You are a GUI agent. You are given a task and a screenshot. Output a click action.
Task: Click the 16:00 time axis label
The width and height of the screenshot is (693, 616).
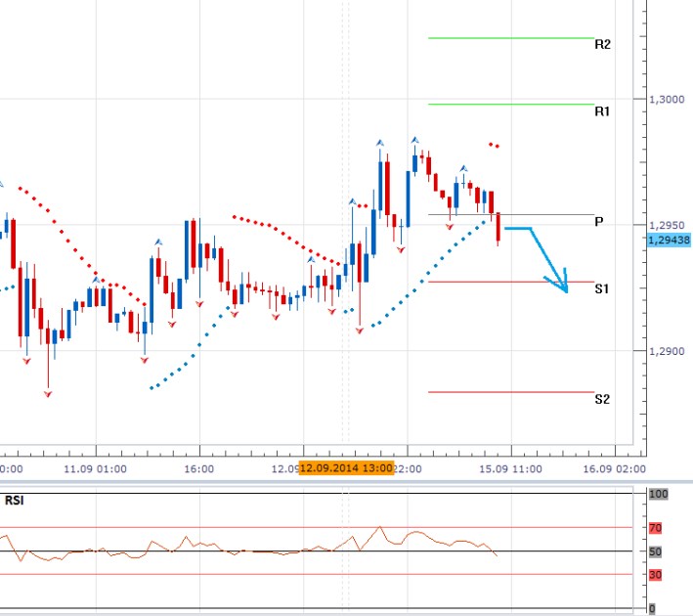pyautogui.click(x=198, y=468)
